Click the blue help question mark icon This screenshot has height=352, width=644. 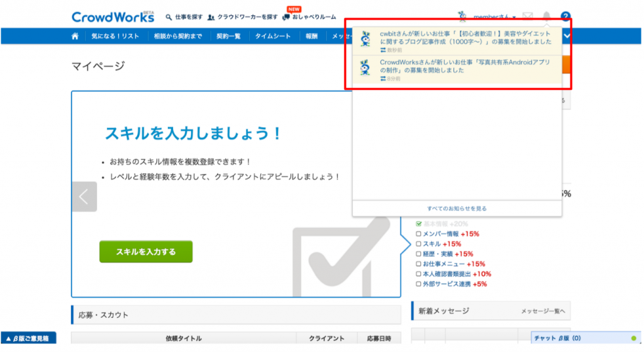coord(565,16)
